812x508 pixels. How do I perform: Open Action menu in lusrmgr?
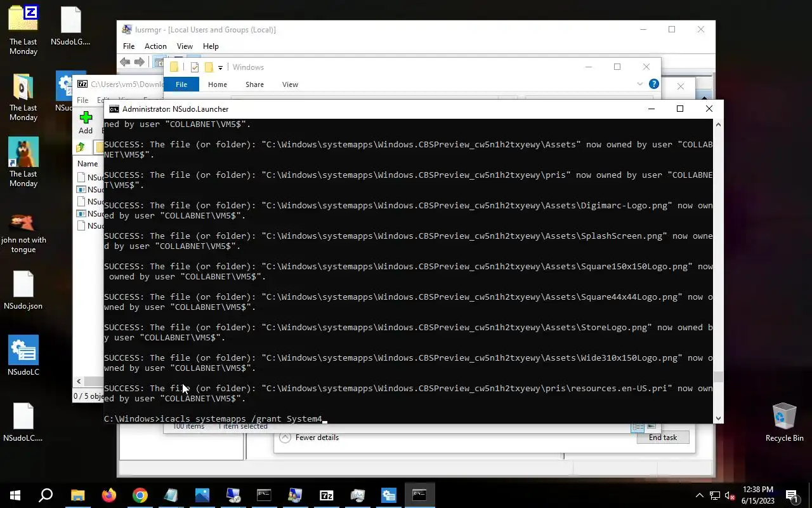tap(155, 46)
